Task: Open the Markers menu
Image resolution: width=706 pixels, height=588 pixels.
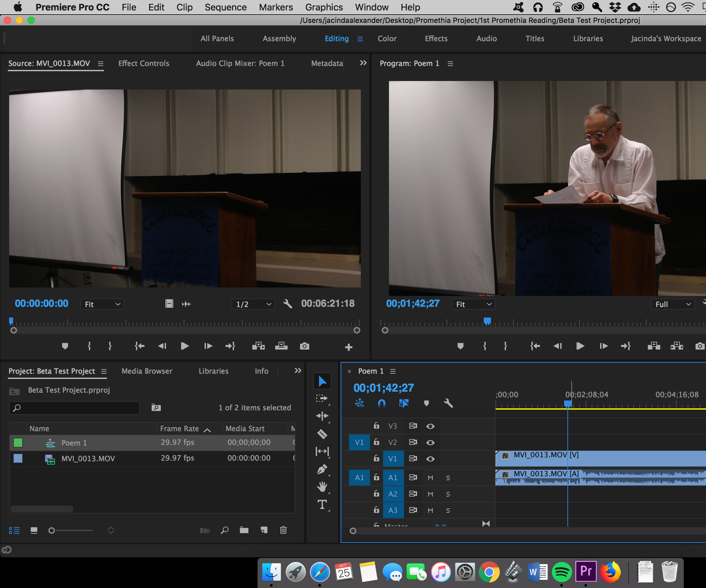Action: click(276, 8)
